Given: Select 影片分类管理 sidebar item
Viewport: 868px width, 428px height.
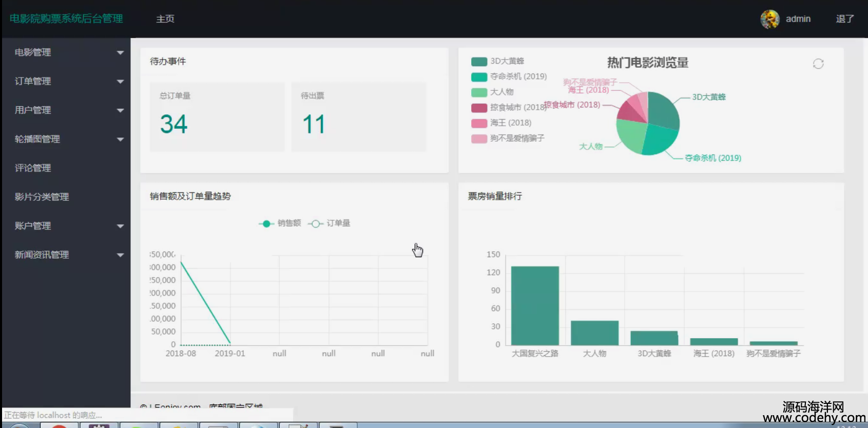Looking at the screenshot, I should tap(42, 197).
